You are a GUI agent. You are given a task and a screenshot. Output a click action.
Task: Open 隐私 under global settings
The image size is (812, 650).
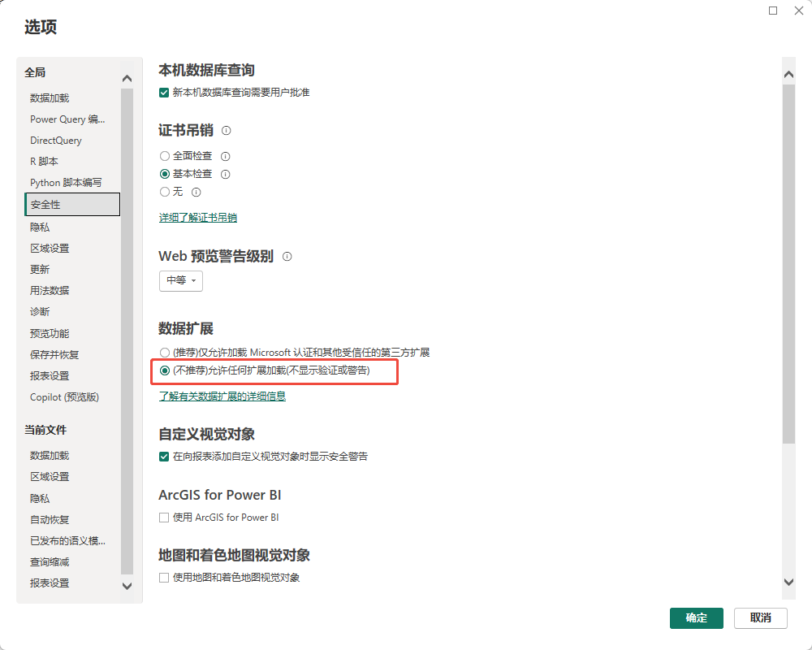pos(40,227)
